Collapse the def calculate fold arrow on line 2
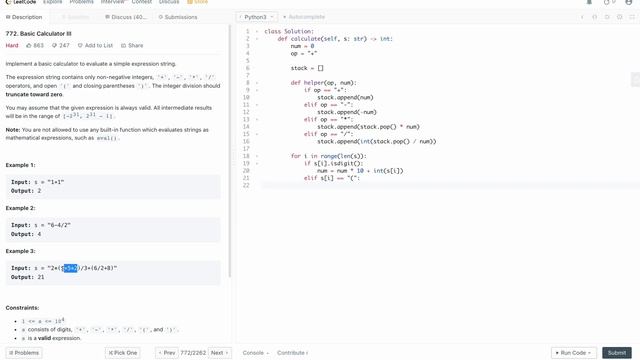Screen dimensions: 640x360 point(257,39)
